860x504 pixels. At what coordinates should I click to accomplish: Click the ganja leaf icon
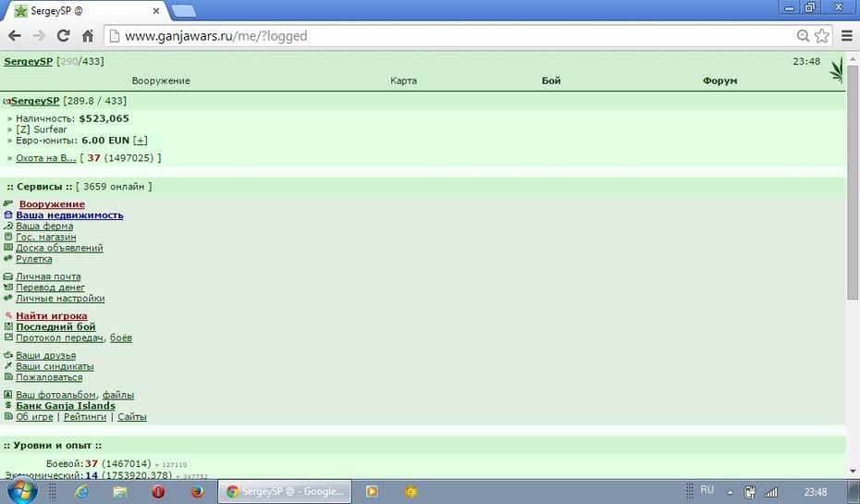click(836, 70)
